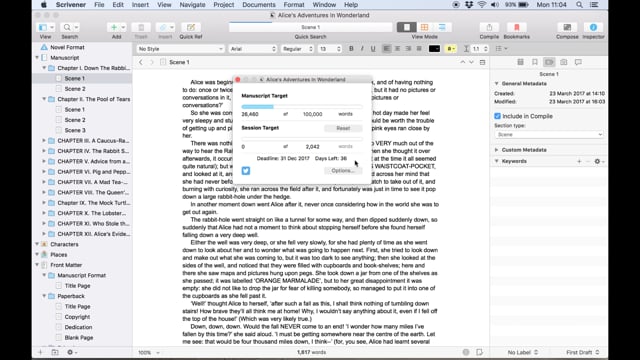Open the Insert menu

(x=140, y=5)
